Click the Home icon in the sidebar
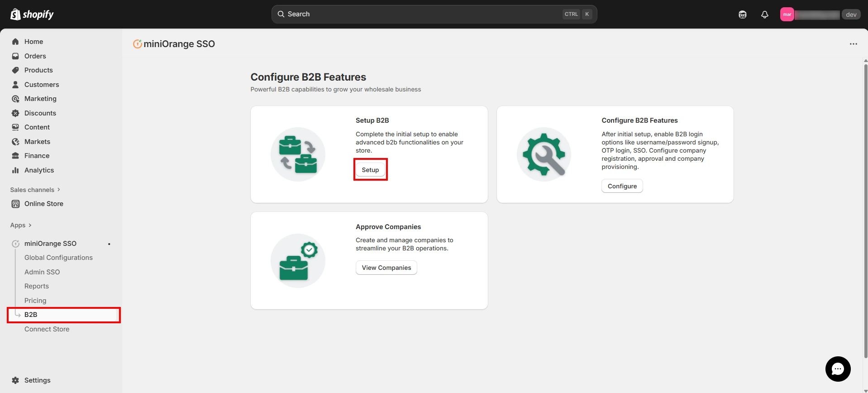Screen dimensions: 868x393 point(15,42)
